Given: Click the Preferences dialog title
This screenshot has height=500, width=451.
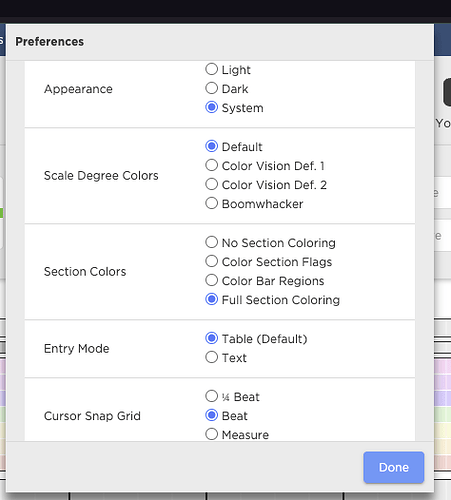Looking at the screenshot, I should coord(50,42).
